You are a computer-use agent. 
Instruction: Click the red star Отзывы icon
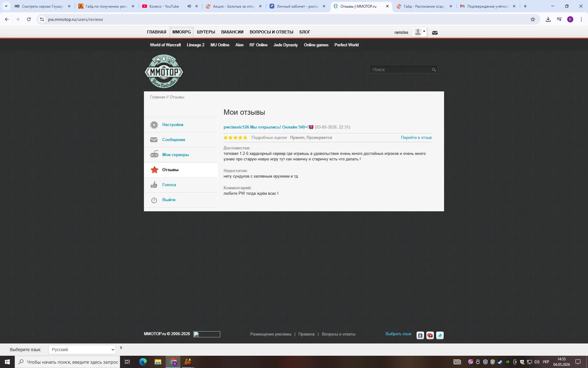click(x=154, y=170)
